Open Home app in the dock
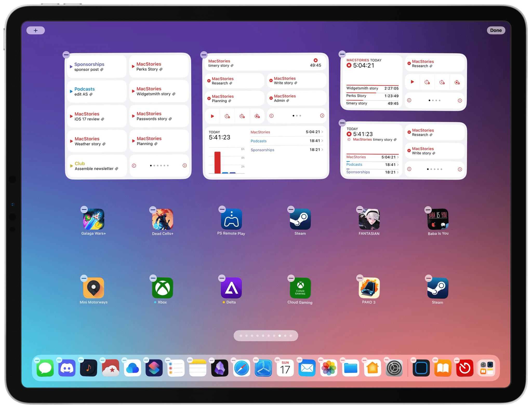Screen dimensions: 532x409 point(373,368)
